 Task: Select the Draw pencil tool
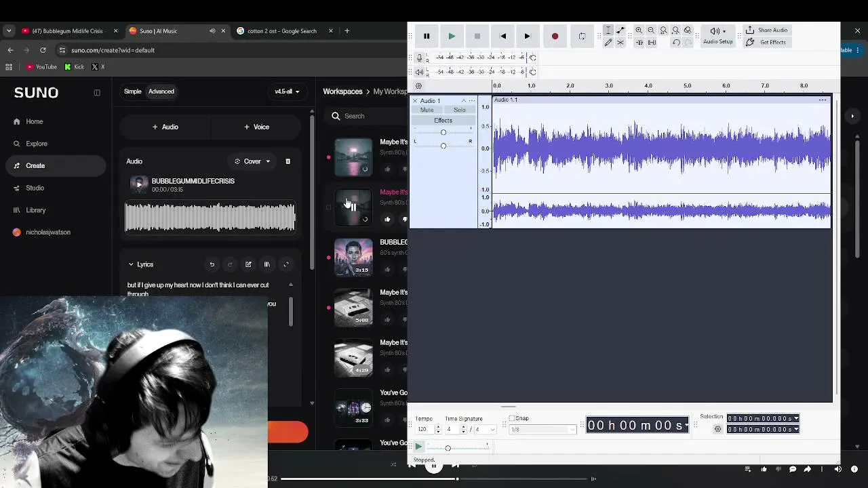point(608,43)
